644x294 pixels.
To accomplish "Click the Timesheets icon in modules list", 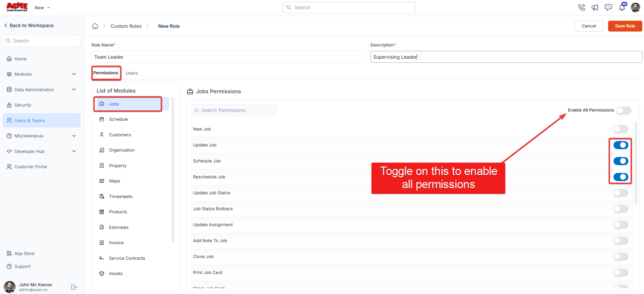I will pos(102,196).
